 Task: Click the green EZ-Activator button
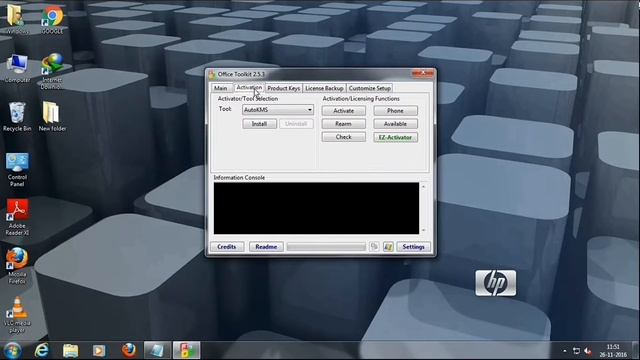pos(395,138)
